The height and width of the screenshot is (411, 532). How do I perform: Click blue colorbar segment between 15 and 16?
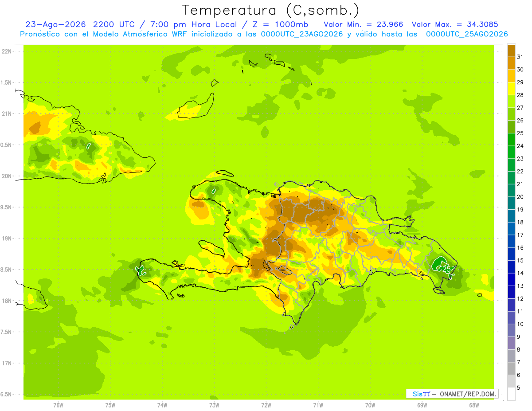pyautogui.click(x=511, y=254)
